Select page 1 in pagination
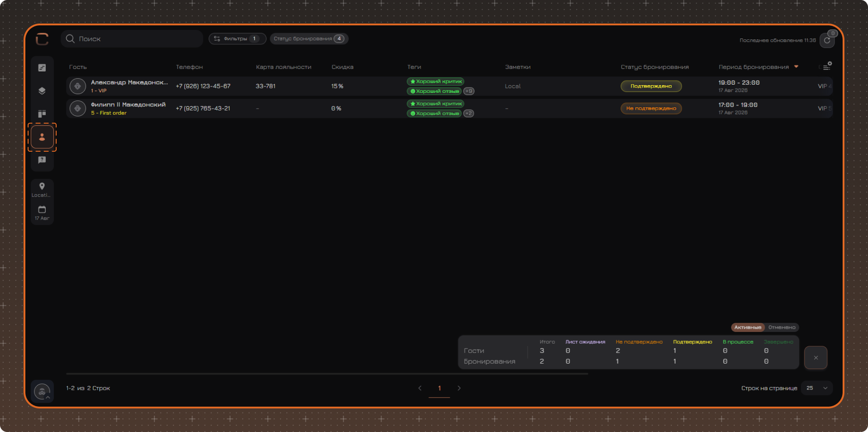 coord(439,388)
